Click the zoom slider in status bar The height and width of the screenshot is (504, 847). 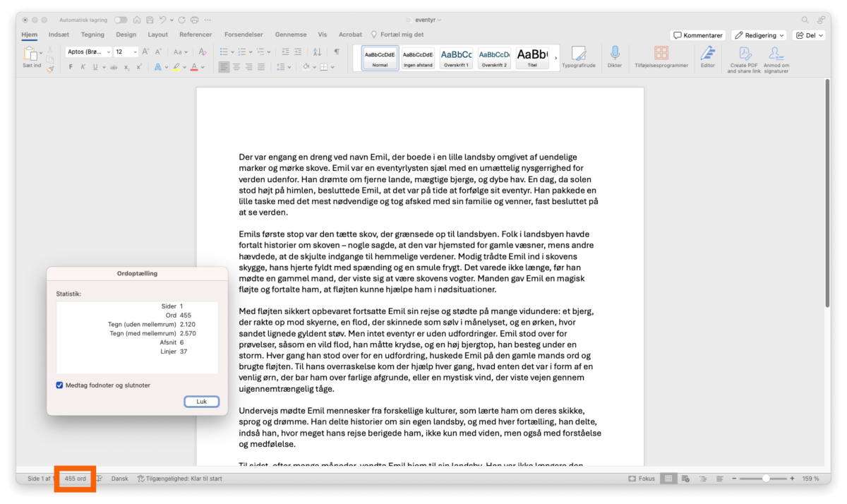764,479
